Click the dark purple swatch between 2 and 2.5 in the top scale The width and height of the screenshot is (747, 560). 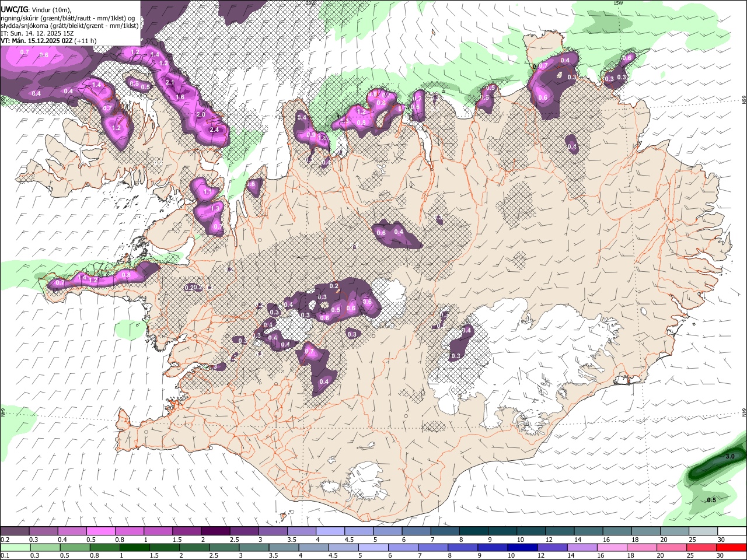(215, 531)
